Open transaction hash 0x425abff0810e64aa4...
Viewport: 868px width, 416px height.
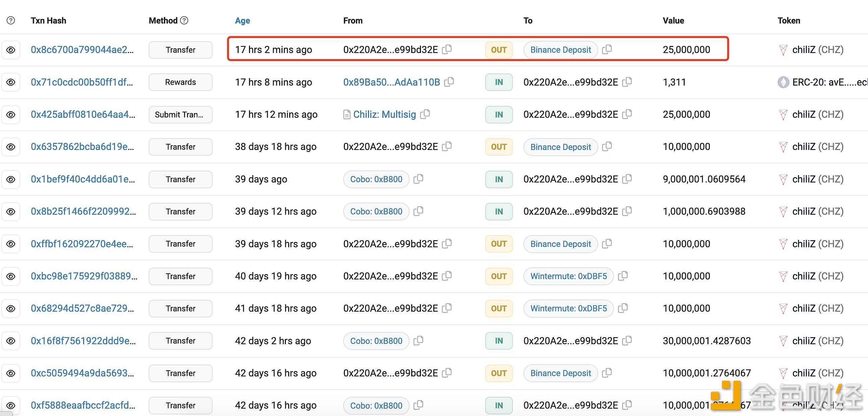83,115
